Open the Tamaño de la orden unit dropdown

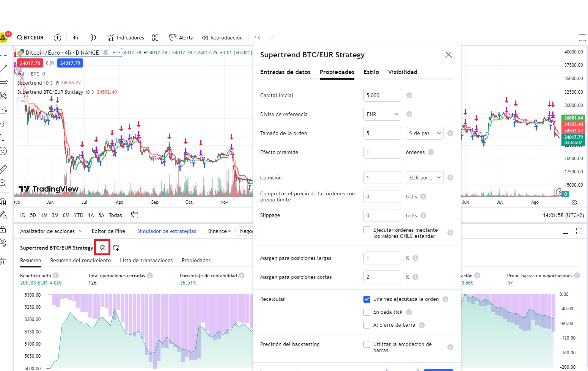point(424,133)
